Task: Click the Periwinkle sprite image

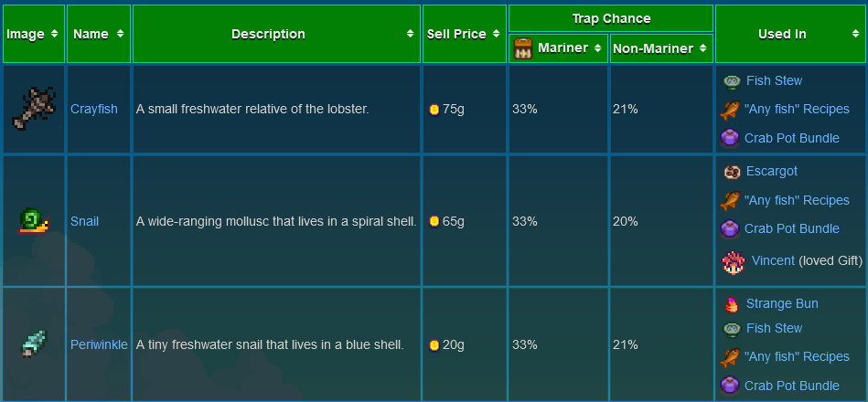Action: tap(34, 344)
